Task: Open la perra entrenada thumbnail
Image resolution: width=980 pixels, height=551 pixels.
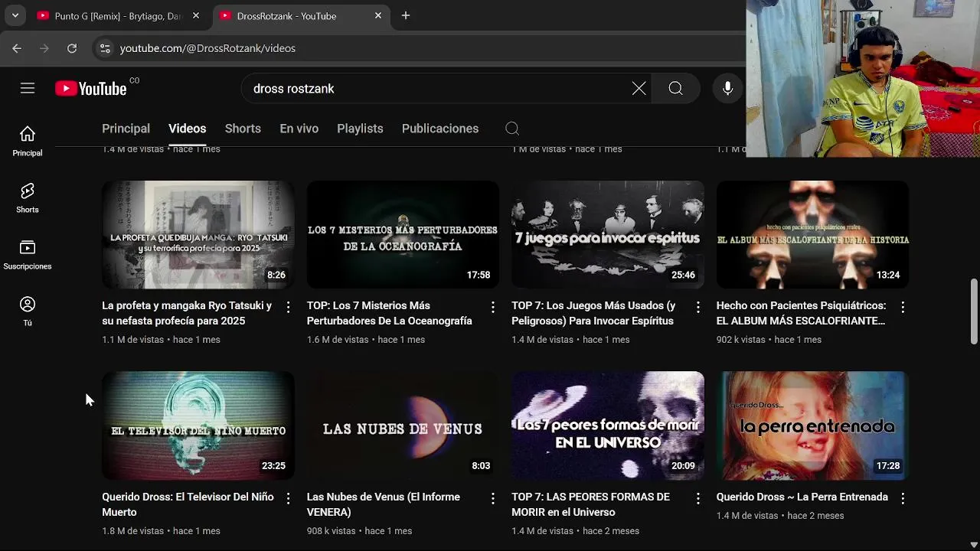Action: (x=812, y=425)
